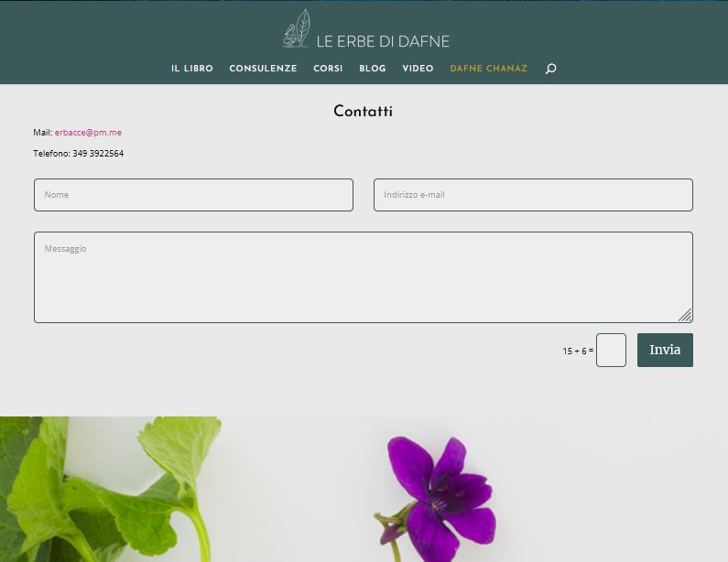Viewport: 728px width, 562px height.
Task: Navigate to the BLOG section
Action: tap(373, 69)
